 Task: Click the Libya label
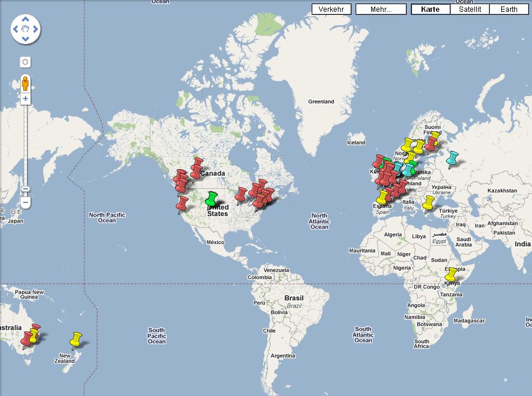tap(419, 236)
